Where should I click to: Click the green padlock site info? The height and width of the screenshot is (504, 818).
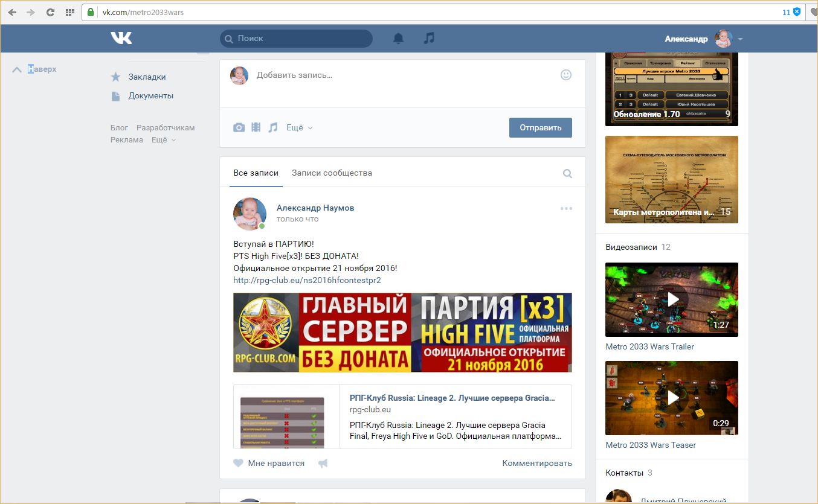click(x=91, y=12)
